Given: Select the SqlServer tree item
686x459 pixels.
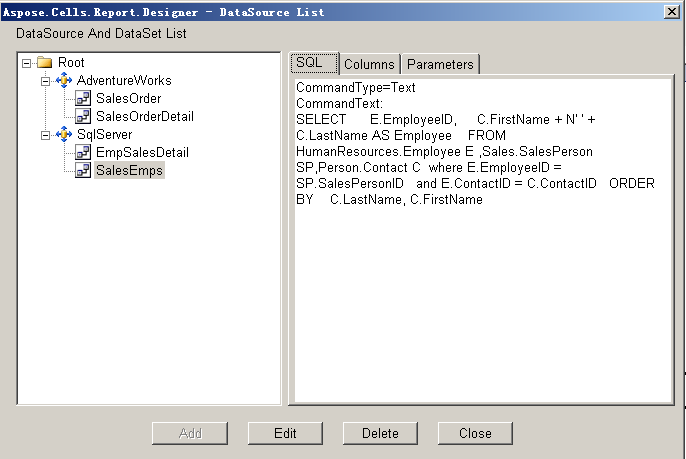Looking at the screenshot, I should click(104, 134).
